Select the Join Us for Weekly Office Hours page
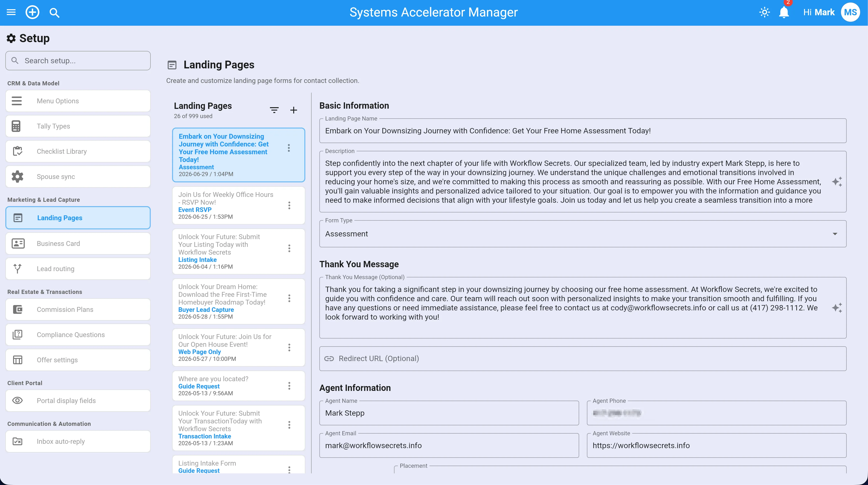868x485 pixels. pyautogui.click(x=238, y=205)
